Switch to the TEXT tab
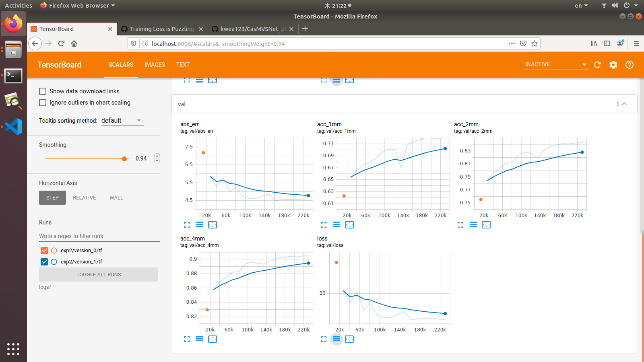 pyautogui.click(x=183, y=65)
